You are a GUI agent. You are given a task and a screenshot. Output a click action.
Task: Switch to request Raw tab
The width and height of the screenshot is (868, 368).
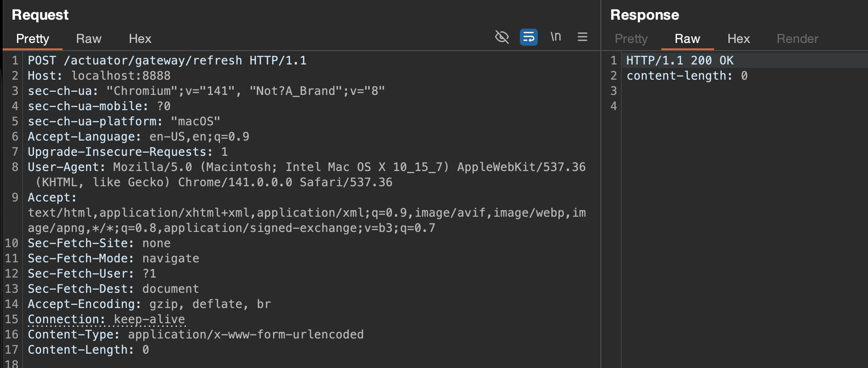[89, 39]
